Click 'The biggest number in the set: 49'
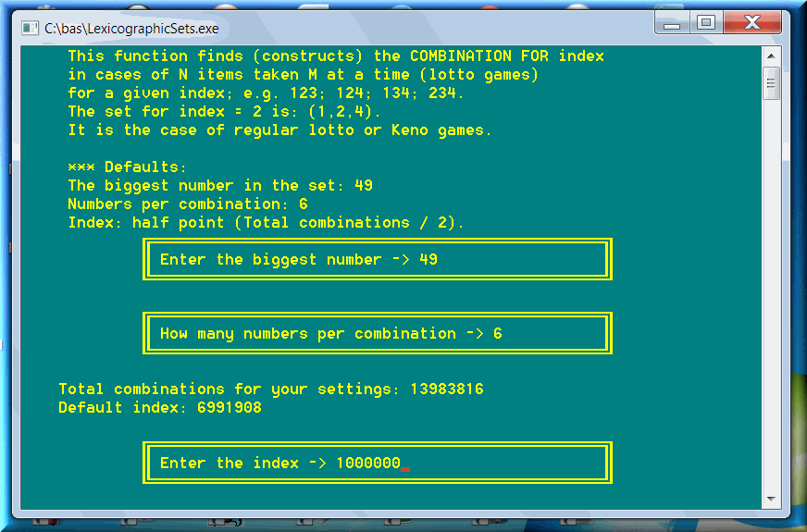 [x=220, y=186]
